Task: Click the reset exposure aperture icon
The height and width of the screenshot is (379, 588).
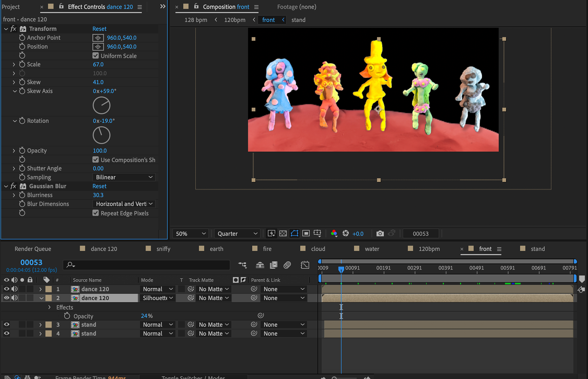Action: [x=345, y=234]
